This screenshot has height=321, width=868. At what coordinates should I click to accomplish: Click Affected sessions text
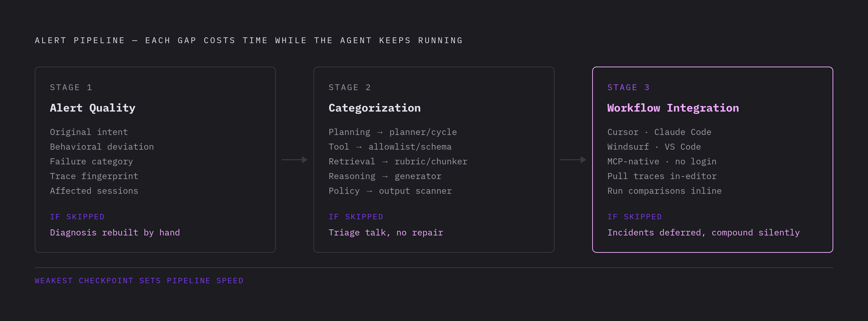(94, 191)
